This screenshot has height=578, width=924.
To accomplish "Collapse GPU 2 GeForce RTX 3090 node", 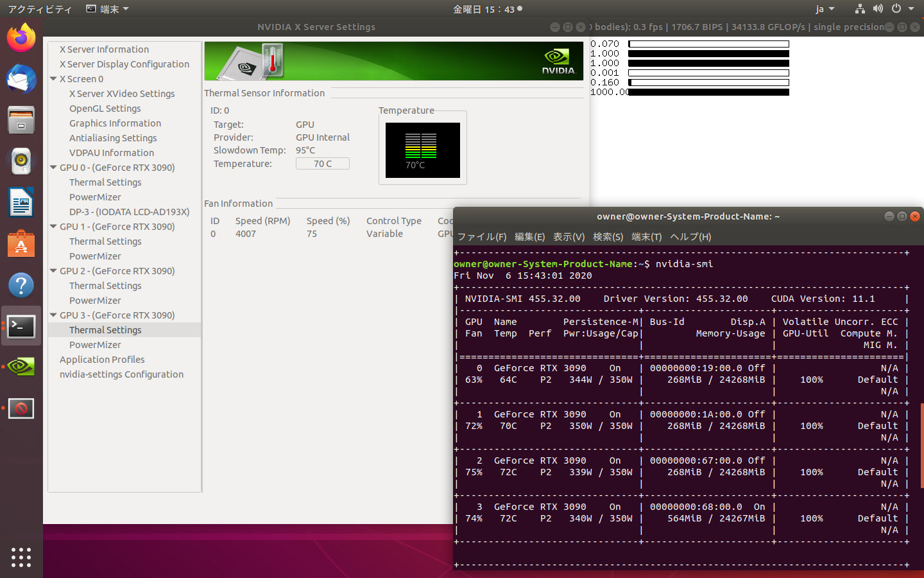I will pyautogui.click(x=53, y=271).
